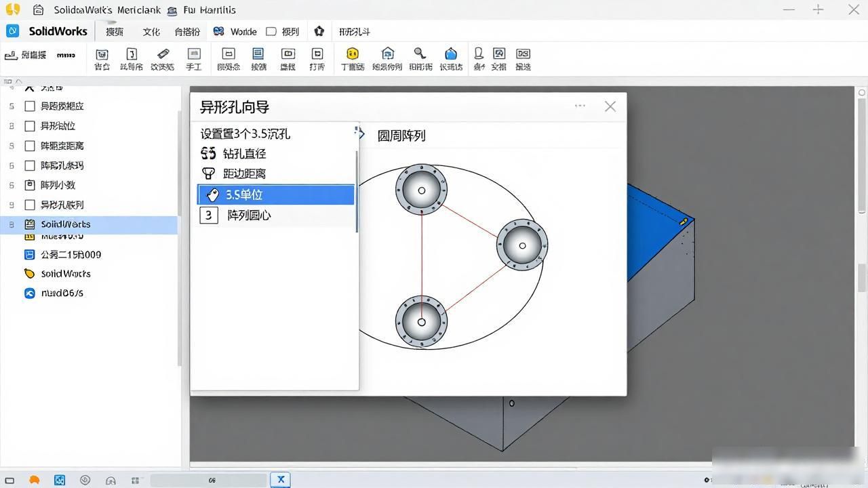Image resolution: width=868 pixels, height=488 pixels.
Task: Click the yellow smiley-face toolbar icon
Action: (352, 54)
